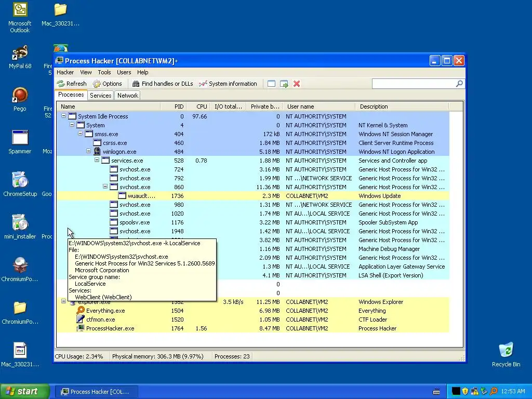Click Process Hacker taskbar button

click(96, 392)
